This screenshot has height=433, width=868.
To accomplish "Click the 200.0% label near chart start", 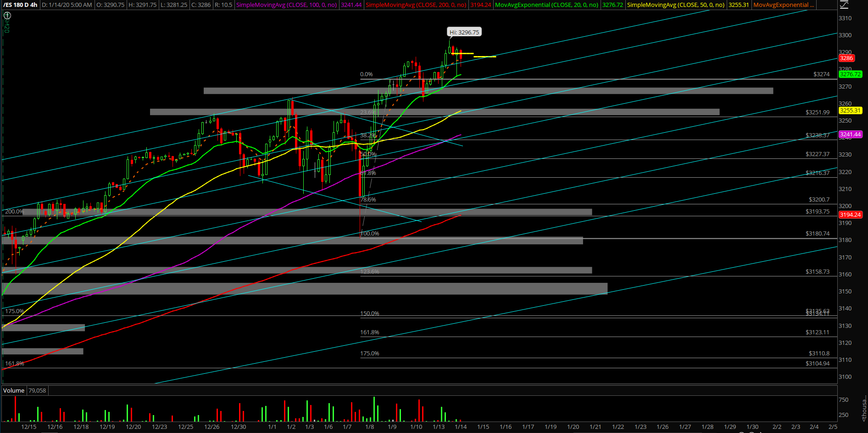I will click(x=14, y=212).
